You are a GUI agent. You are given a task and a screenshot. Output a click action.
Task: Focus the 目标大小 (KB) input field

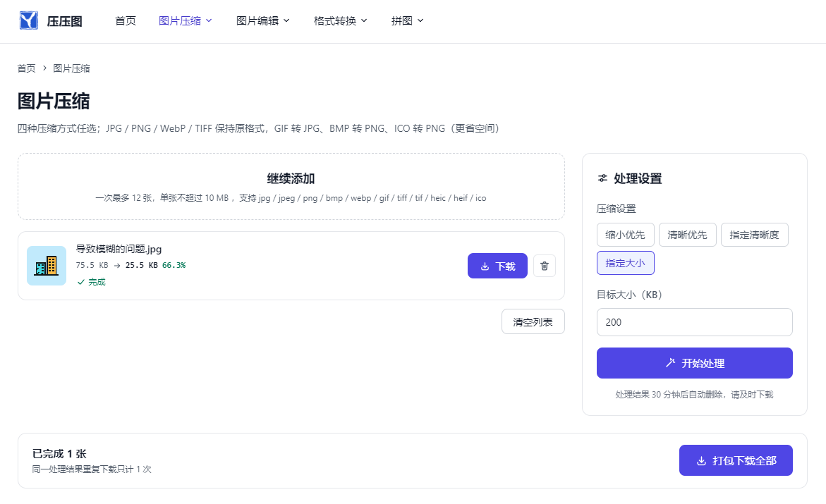(694, 322)
